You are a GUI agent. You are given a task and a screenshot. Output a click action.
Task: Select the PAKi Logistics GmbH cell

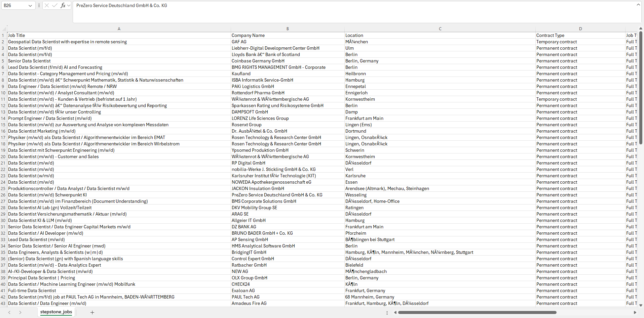[x=288, y=86]
